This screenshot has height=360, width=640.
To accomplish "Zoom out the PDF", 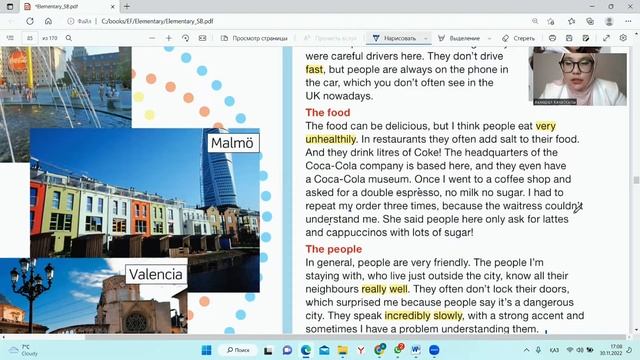I will click(x=152, y=38).
